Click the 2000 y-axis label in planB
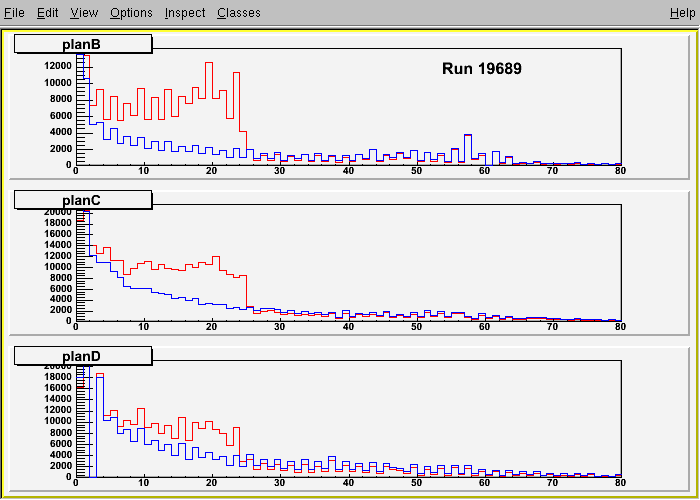Image resolution: width=700 pixels, height=500 pixels. [x=60, y=148]
